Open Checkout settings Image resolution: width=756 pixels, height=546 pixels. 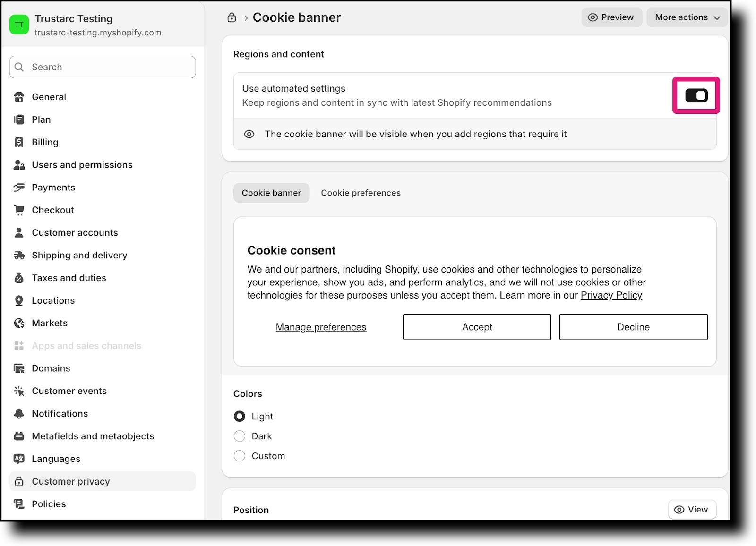[x=103, y=210]
